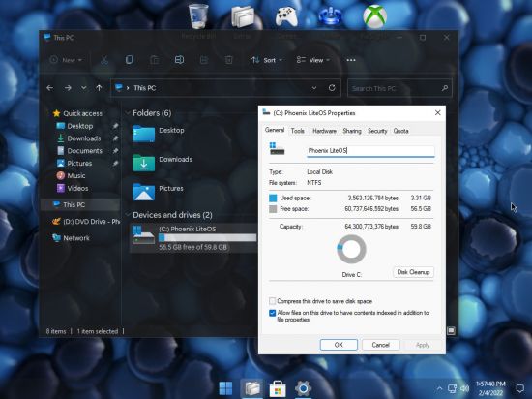Switch to the Sharing tab
532x399 pixels.
tap(352, 131)
